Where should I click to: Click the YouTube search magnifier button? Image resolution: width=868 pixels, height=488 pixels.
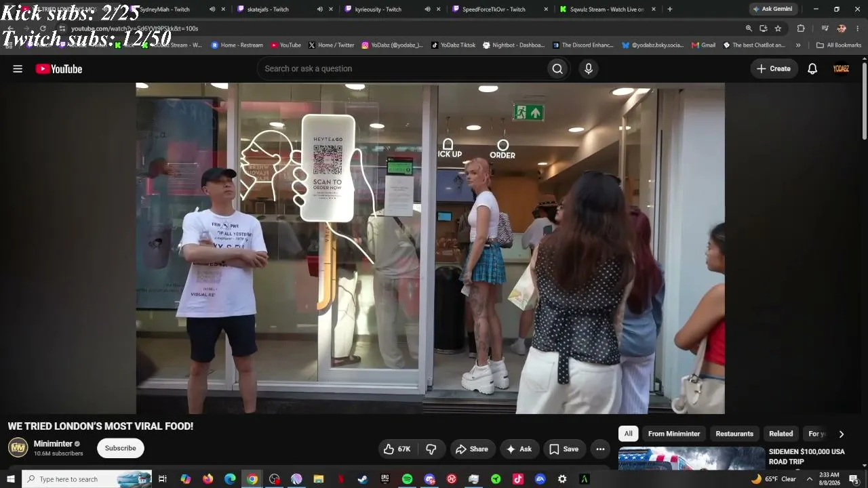coord(557,68)
